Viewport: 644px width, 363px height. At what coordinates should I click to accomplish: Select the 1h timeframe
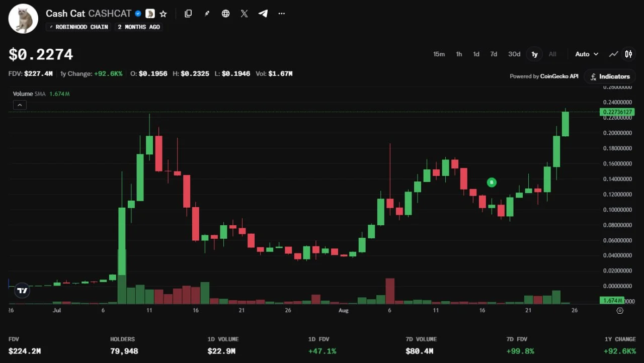point(459,54)
